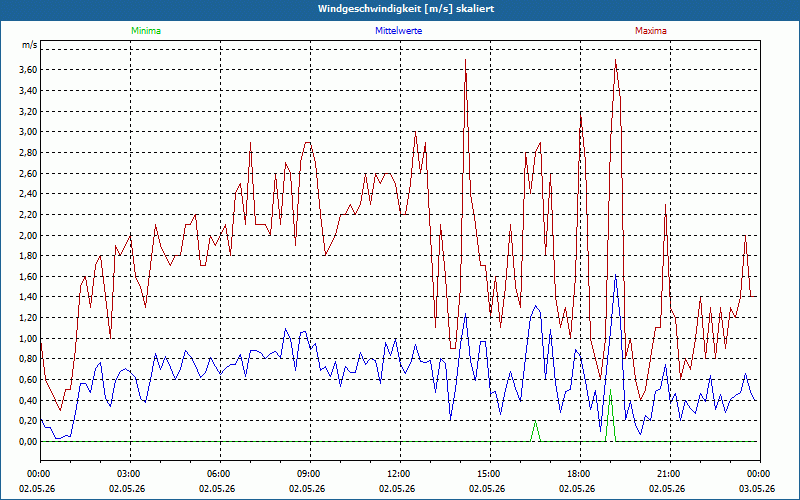This screenshot has width=800, height=500.
Task: Click the '1,00' y-axis value
Action: click(x=28, y=338)
